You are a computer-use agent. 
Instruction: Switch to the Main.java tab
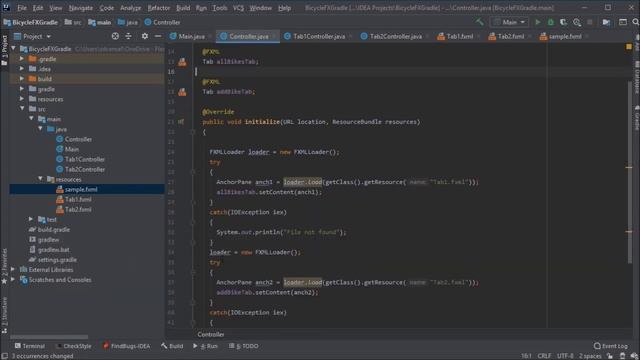click(191, 36)
